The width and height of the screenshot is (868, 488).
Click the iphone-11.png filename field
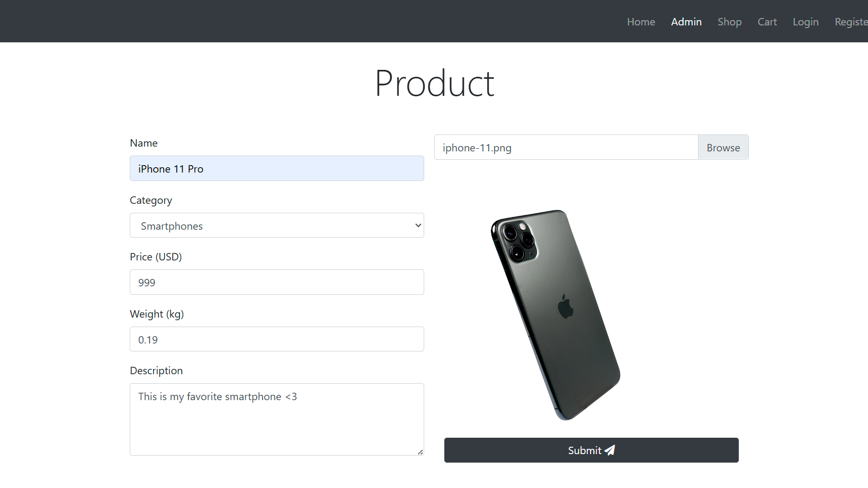point(566,147)
